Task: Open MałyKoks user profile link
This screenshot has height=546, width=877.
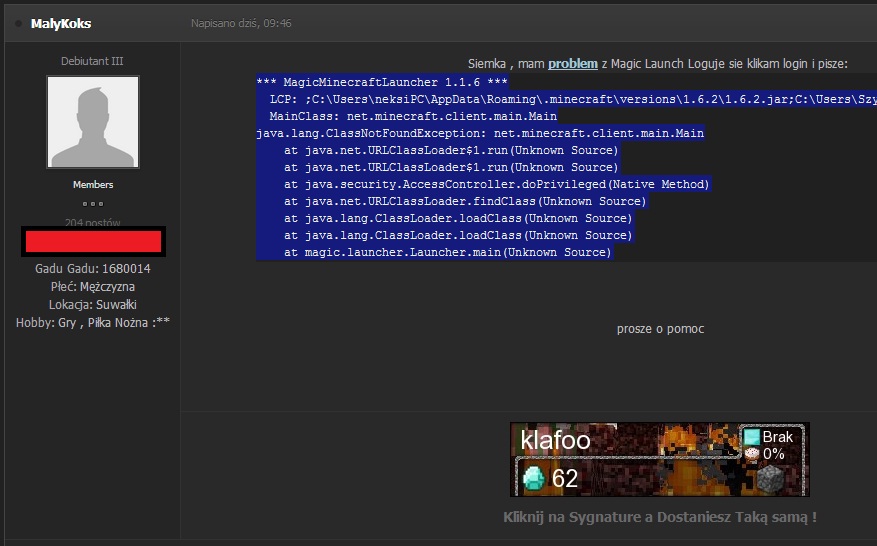Action: pos(61,23)
